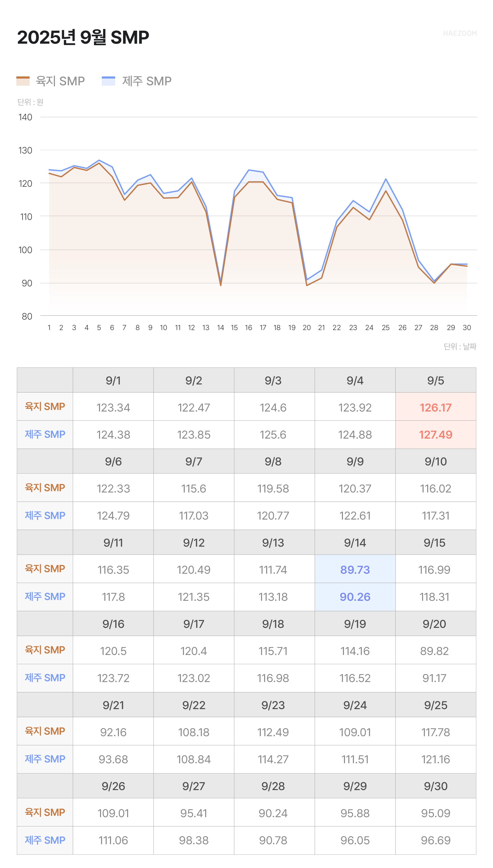This screenshot has height=868, width=493.
Task: Click the lowest mainland value 89.73
Action: click(x=355, y=570)
